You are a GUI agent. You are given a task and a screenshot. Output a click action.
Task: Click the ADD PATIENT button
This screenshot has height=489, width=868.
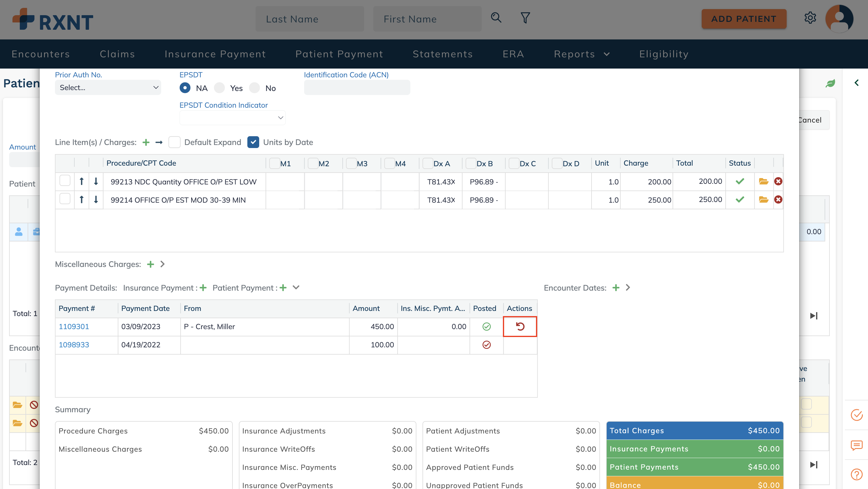coord(744,19)
